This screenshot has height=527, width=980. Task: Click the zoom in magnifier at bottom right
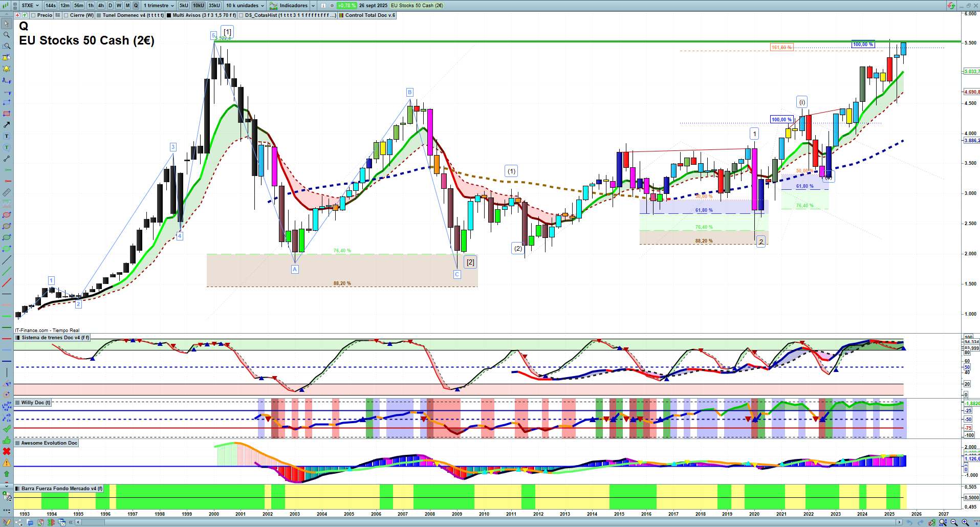(965, 522)
